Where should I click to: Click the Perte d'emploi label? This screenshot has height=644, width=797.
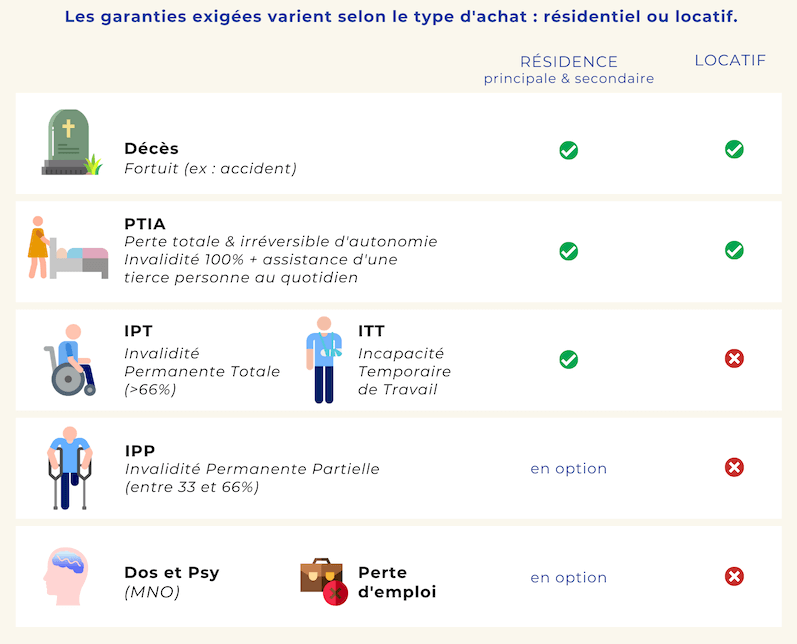click(x=397, y=582)
